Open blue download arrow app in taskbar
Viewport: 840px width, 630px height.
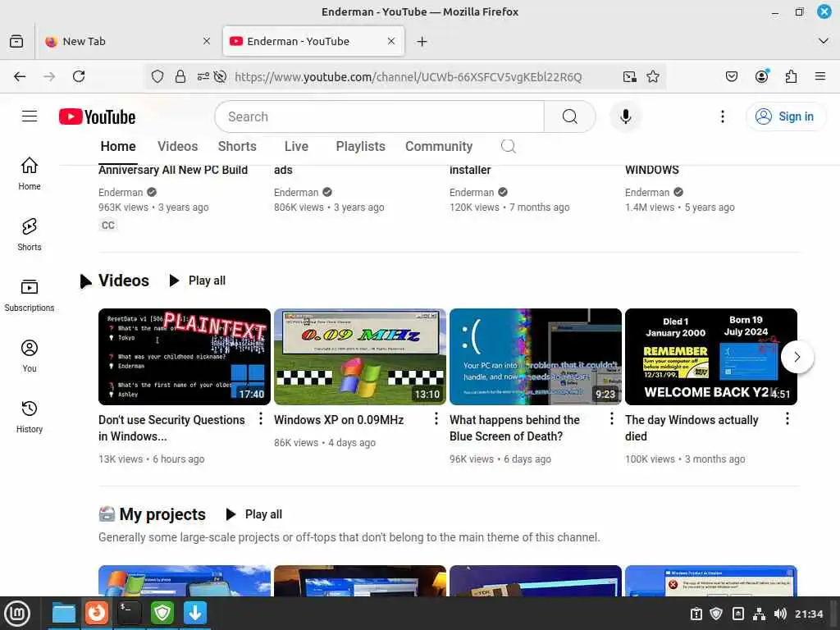[x=195, y=614]
